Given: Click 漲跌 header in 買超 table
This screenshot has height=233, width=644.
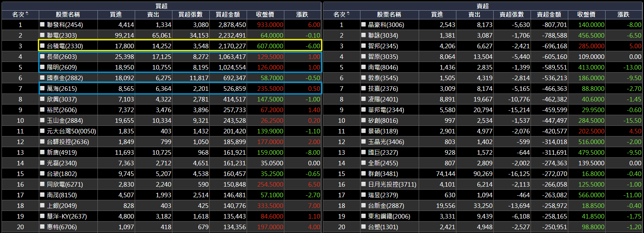Looking at the screenshot, I should coord(302,14).
